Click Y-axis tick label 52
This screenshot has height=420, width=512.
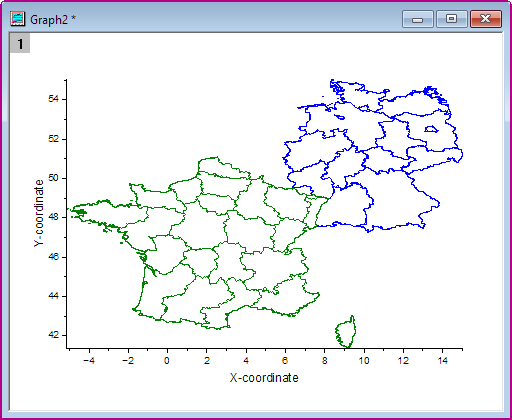[54, 139]
